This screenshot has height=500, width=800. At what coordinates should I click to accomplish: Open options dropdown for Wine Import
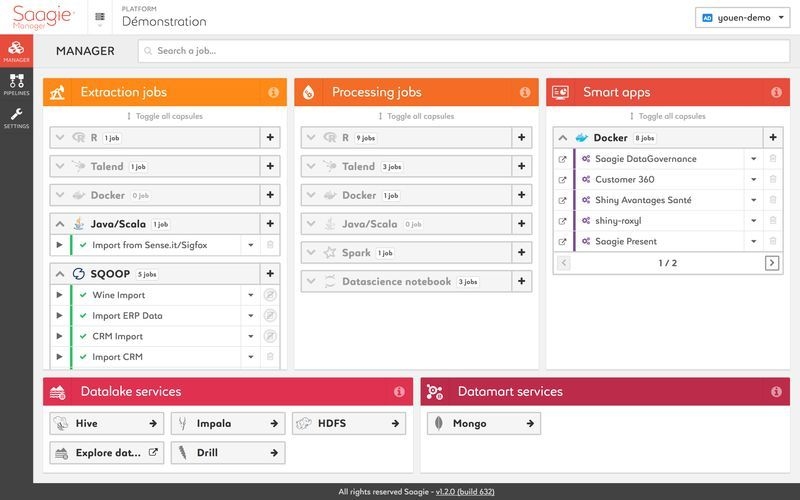[251, 295]
